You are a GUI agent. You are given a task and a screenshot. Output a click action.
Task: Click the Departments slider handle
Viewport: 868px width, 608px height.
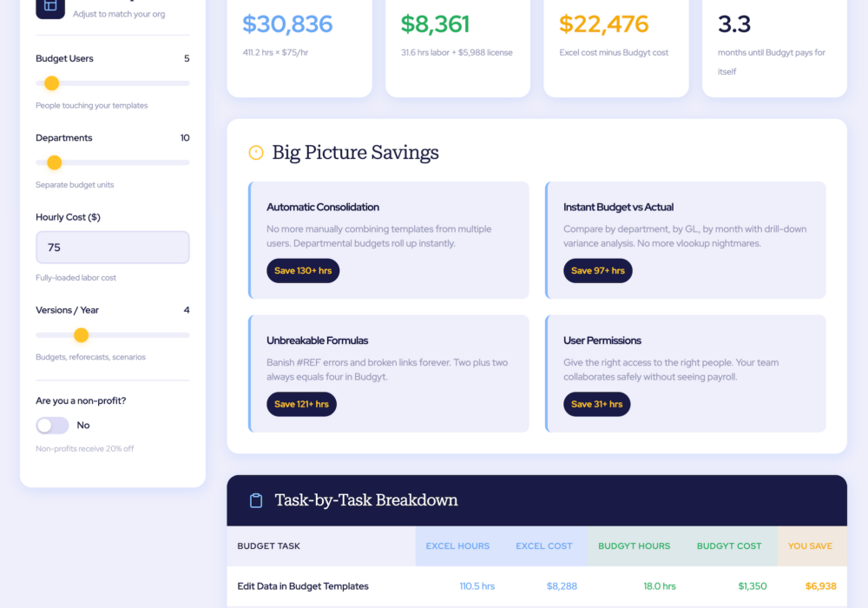(54, 162)
